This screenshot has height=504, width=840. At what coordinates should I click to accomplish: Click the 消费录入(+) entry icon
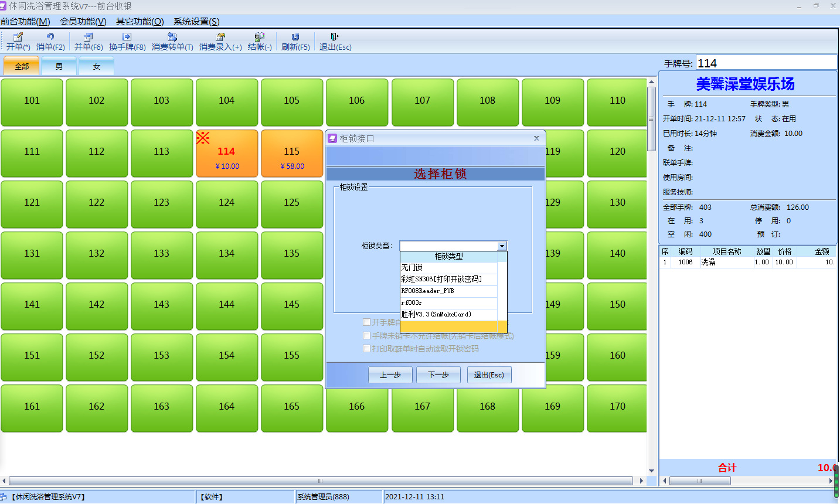pos(220,37)
